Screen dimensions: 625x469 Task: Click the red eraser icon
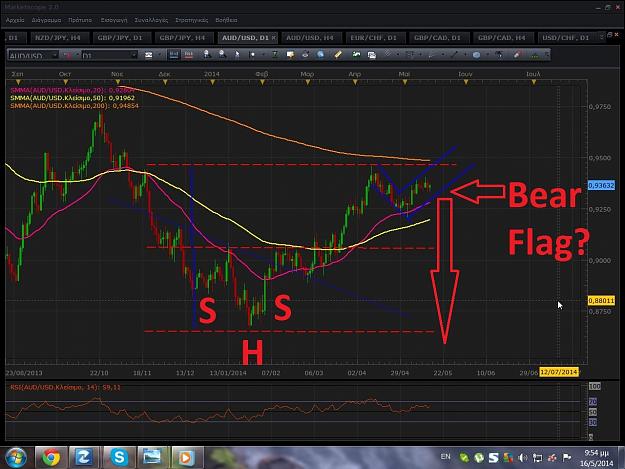coord(517,55)
